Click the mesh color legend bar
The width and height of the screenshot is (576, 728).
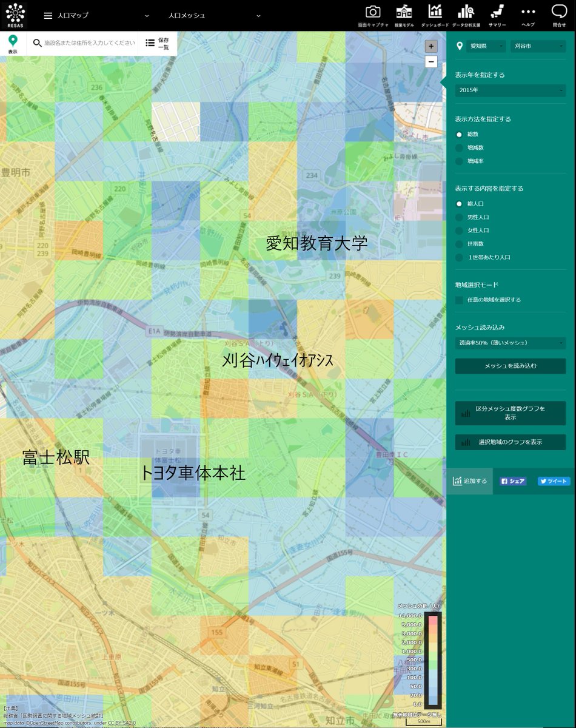tap(433, 659)
